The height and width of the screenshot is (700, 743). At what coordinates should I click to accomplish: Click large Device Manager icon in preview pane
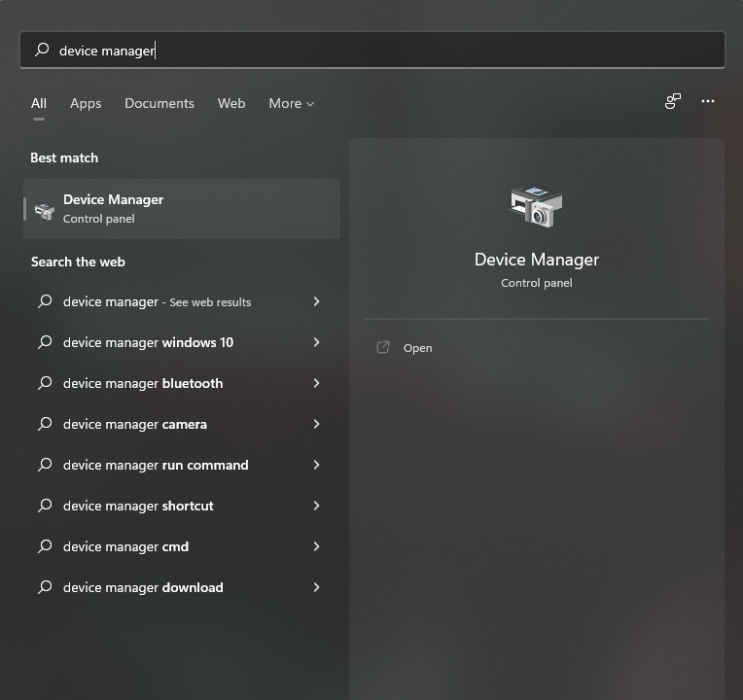click(537, 206)
